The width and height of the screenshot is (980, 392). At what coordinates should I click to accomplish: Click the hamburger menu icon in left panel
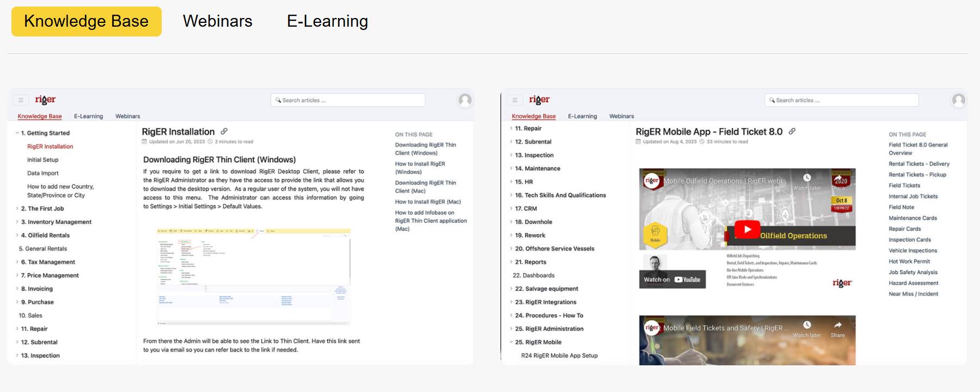[x=21, y=100]
